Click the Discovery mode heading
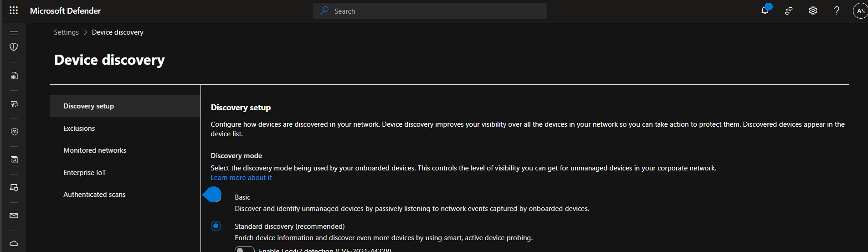868x252 pixels. (x=236, y=156)
